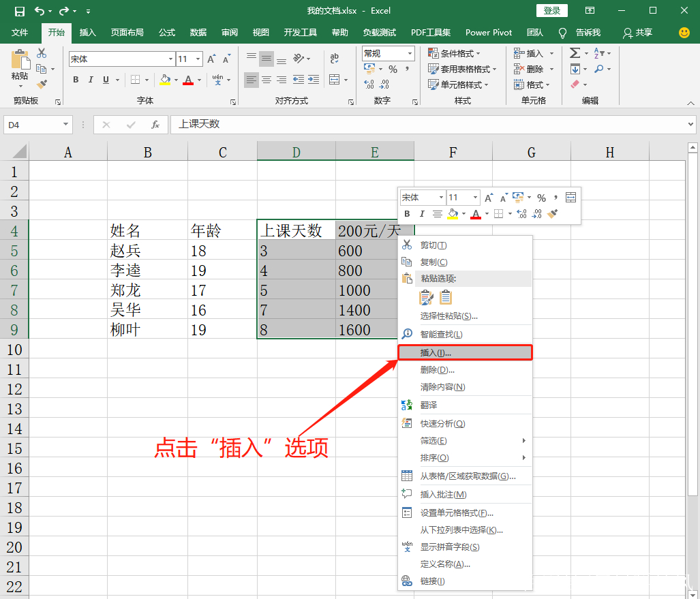Click the 共享 share button
This screenshot has height=599, width=700.
pyautogui.click(x=638, y=33)
